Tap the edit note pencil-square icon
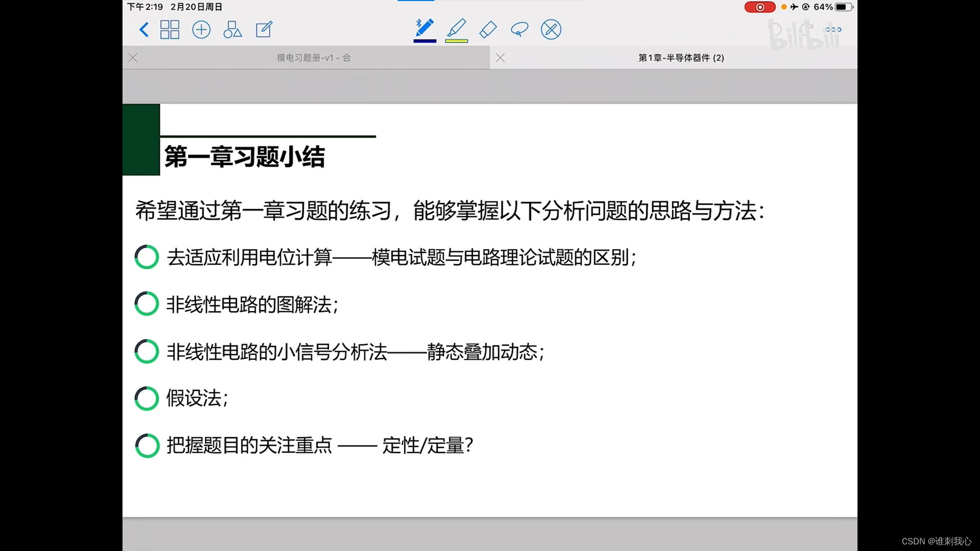The width and height of the screenshot is (980, 551). [x=264, y=30]
